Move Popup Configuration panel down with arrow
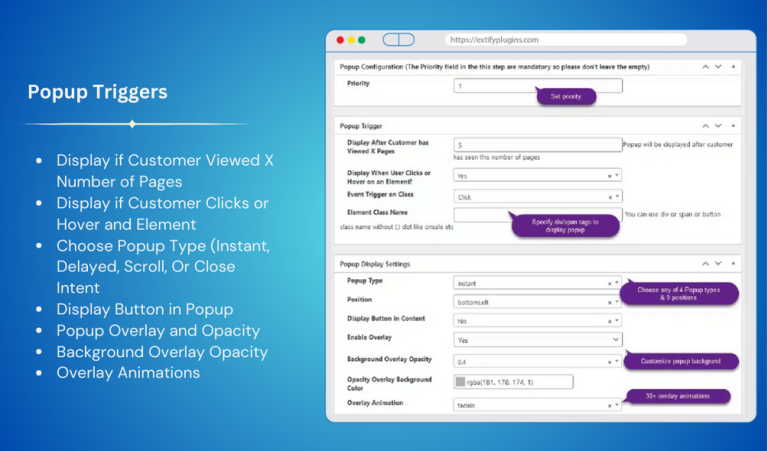The height and width of the screenshot is (451, 768). pyautogui.click(x=719, y=67)
